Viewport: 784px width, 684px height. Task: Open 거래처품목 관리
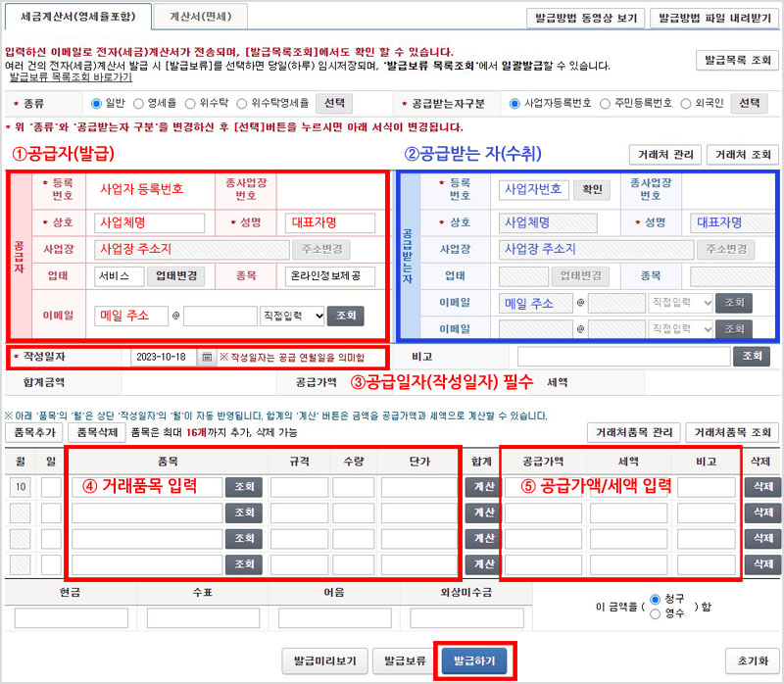(x=633, y=432)
